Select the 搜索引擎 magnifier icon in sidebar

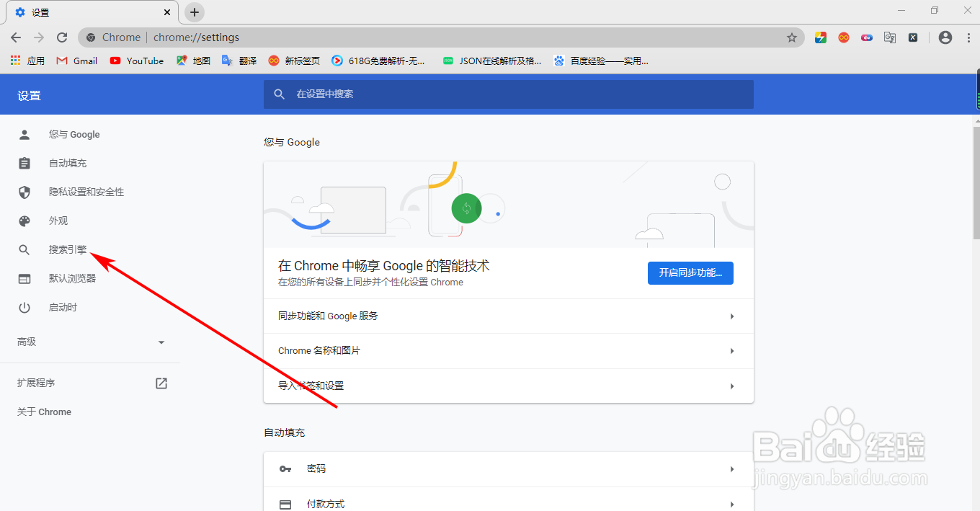click(24, 249)
